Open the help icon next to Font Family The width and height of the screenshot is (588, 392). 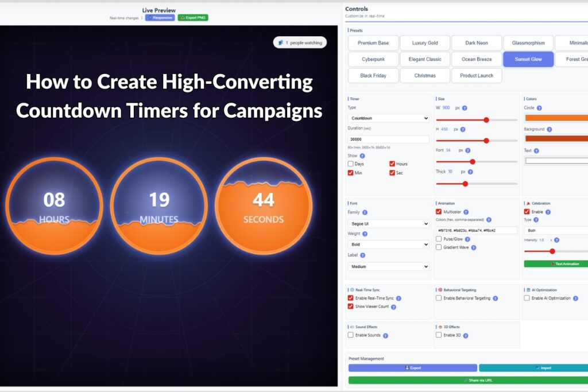click(365, 212)
